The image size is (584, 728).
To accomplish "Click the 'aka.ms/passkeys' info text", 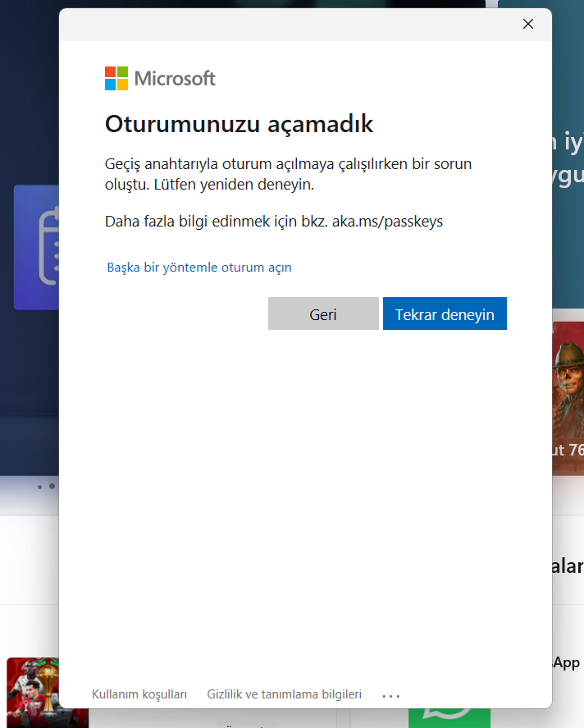I will click(x=387, y=222).
